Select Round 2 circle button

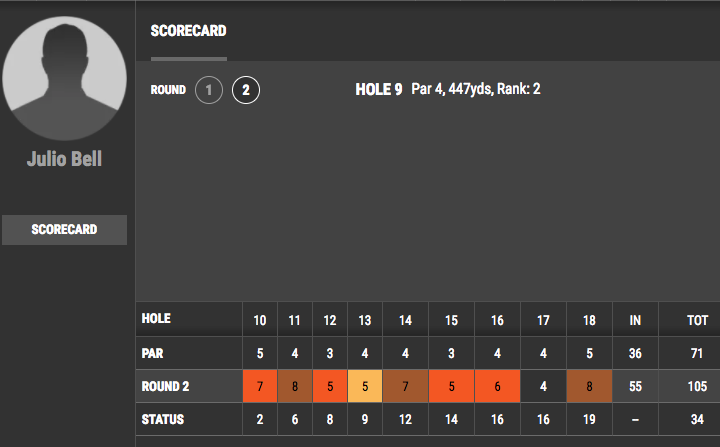[246, 90]
